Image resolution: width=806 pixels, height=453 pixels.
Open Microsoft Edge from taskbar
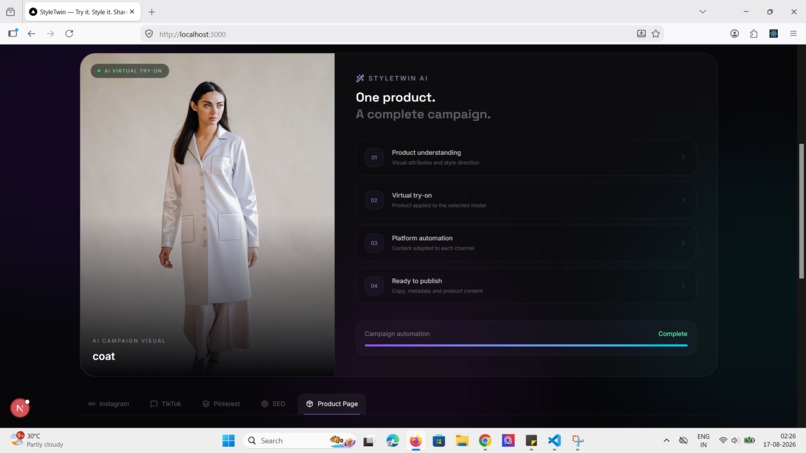(x=392, y=441)
